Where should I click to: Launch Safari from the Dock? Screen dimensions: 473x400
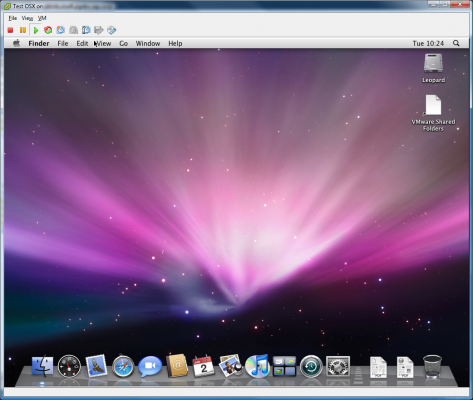(123, 366)
